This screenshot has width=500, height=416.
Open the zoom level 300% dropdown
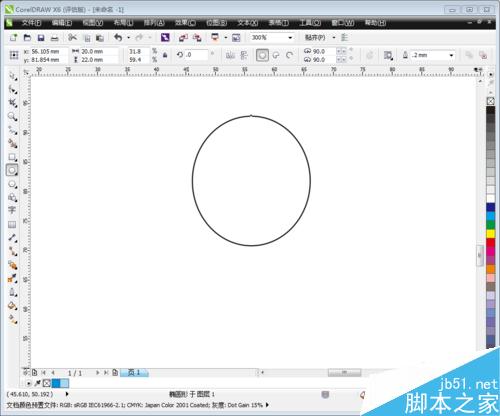click(290, 38)
